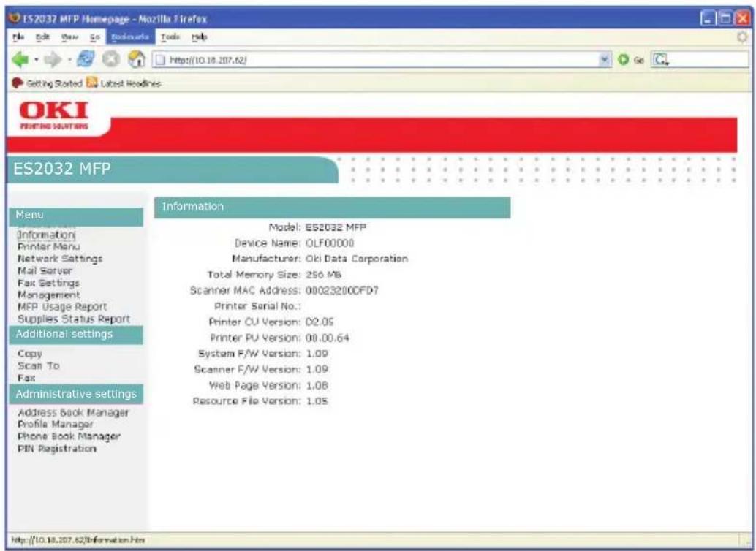The height and width of the screenshot is (551, 756).
Task: Click the Model value ES2032 MFP
Action: 336,227
